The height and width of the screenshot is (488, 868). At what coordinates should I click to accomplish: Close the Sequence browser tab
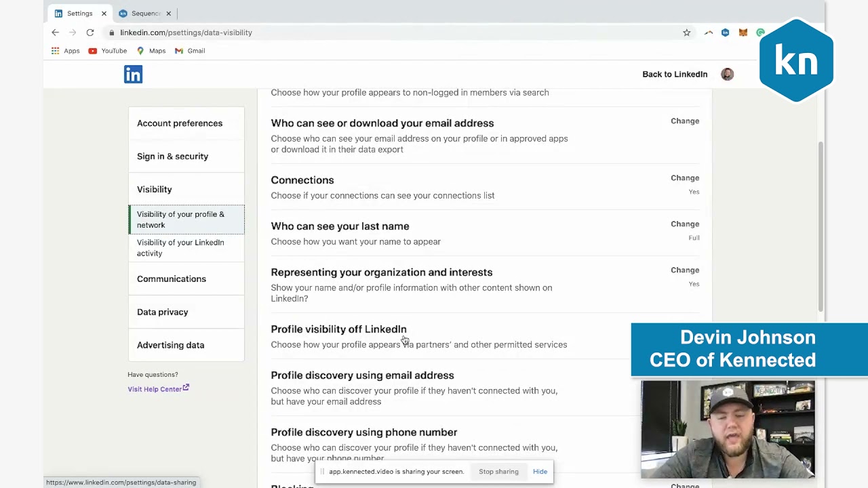168,14
